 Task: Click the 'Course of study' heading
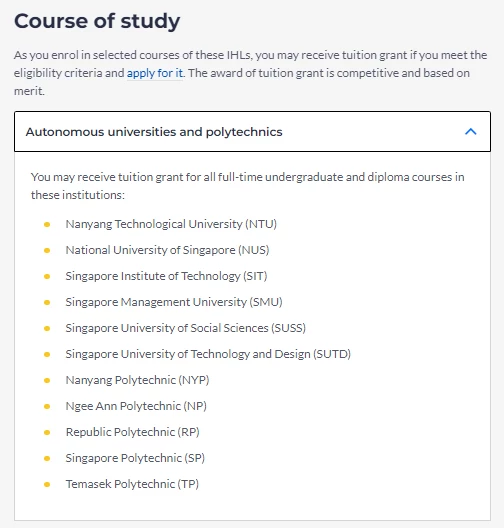97,21
